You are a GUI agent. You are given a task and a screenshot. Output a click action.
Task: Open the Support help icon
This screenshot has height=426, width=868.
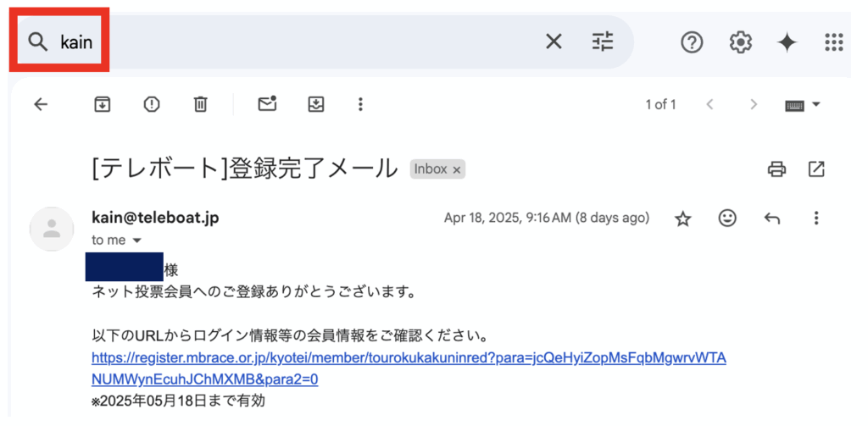click(x=692, y=41)
